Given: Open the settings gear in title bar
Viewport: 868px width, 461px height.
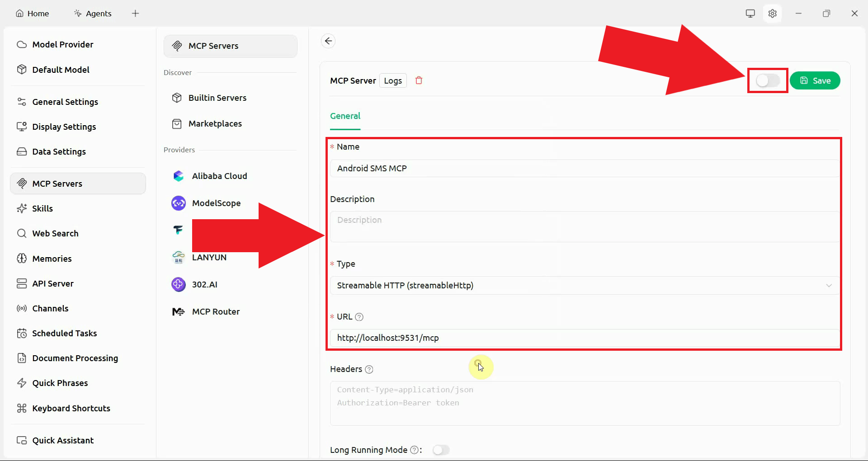Looking at the screenshot, I should click(773, 13).
